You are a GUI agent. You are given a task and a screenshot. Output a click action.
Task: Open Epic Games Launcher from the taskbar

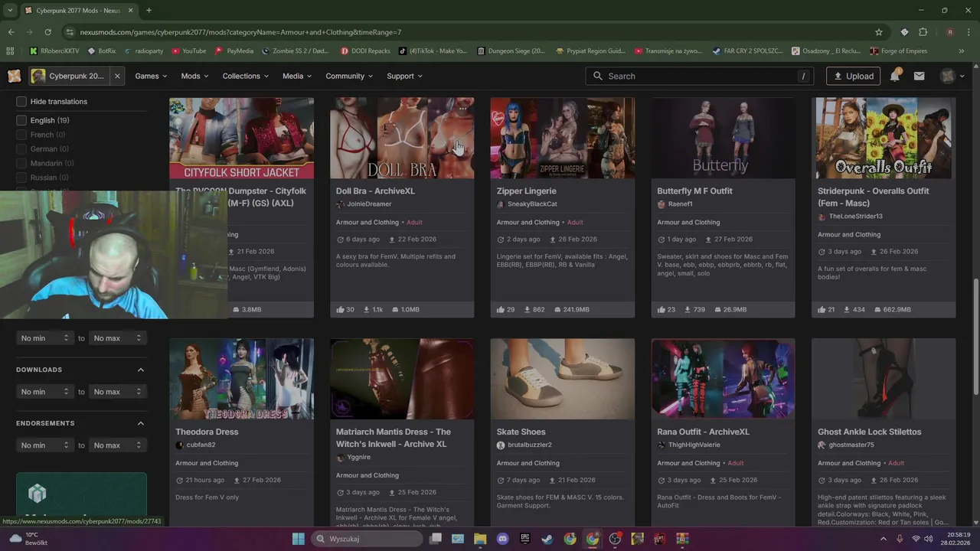click(x=525, y=539)
